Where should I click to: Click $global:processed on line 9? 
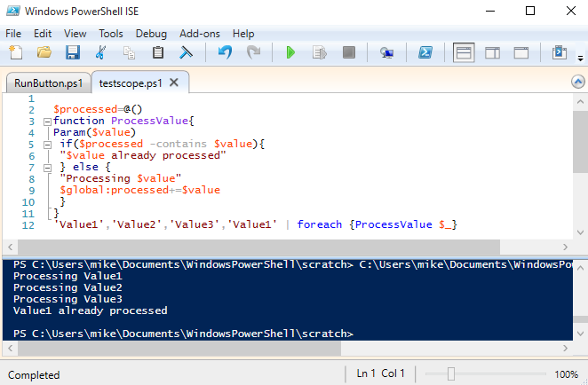[114, 190]
